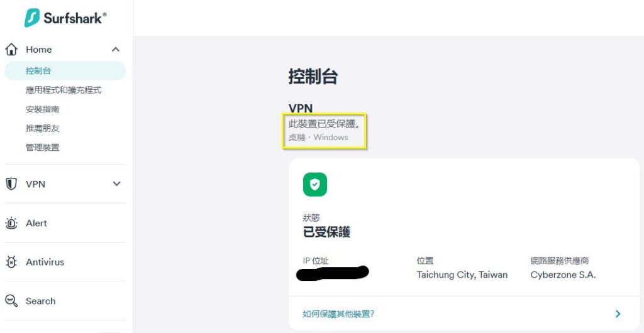
Task: Click the Antivirus bug icon
Action: 11,262
